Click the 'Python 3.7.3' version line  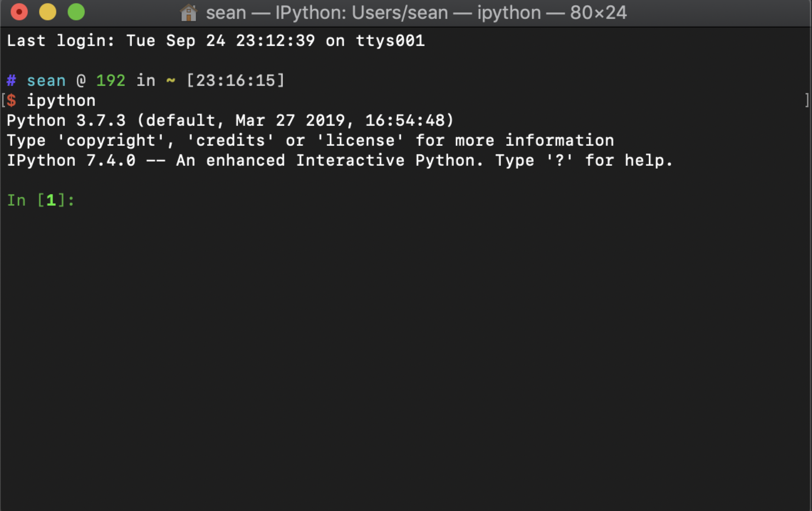tap(230, 120)
